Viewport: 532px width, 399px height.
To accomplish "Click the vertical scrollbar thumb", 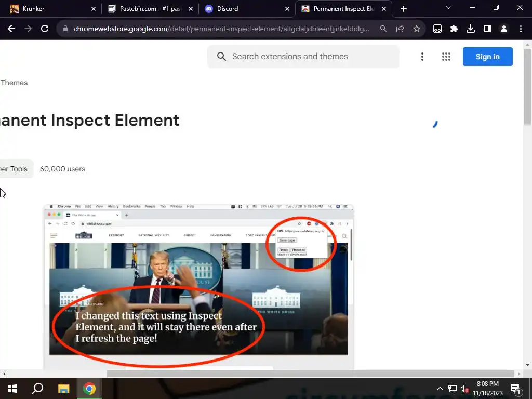I will pyautogui.click(x=527, y=87).
